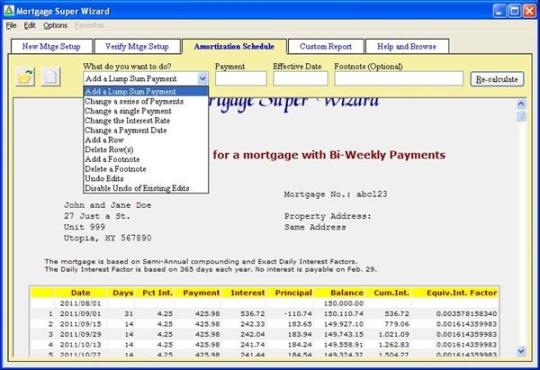Image resolution: width=540 pixels, height=370 pixels.
Task: Click the 'Principal' column header
Action: pyautogui.click(x=293, y=292)
